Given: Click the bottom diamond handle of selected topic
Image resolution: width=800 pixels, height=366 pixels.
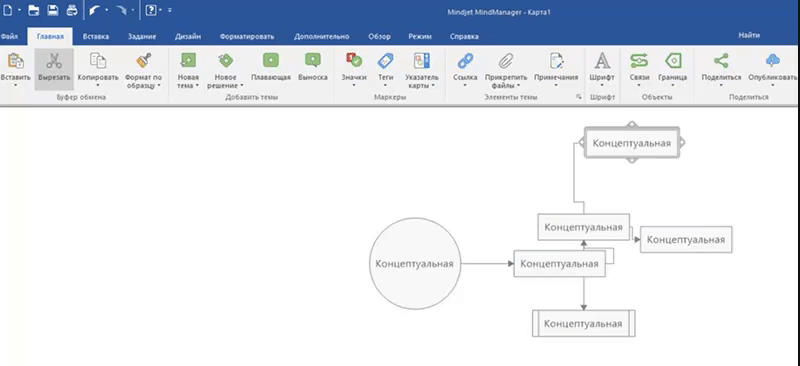Looking at the screenshot, I should [632, 160].
